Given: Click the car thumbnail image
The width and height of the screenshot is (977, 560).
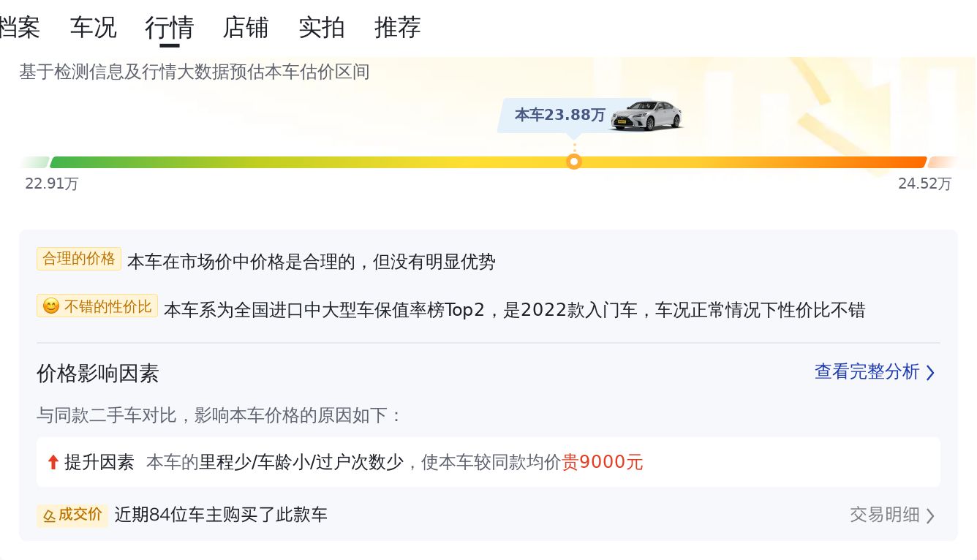Looking at the screenshot, I should [646, 116].
